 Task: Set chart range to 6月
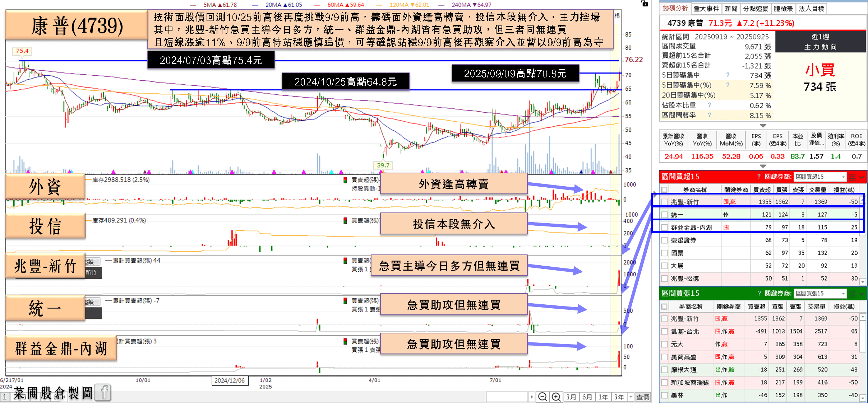pyautogui.click(x=587, y=397)
